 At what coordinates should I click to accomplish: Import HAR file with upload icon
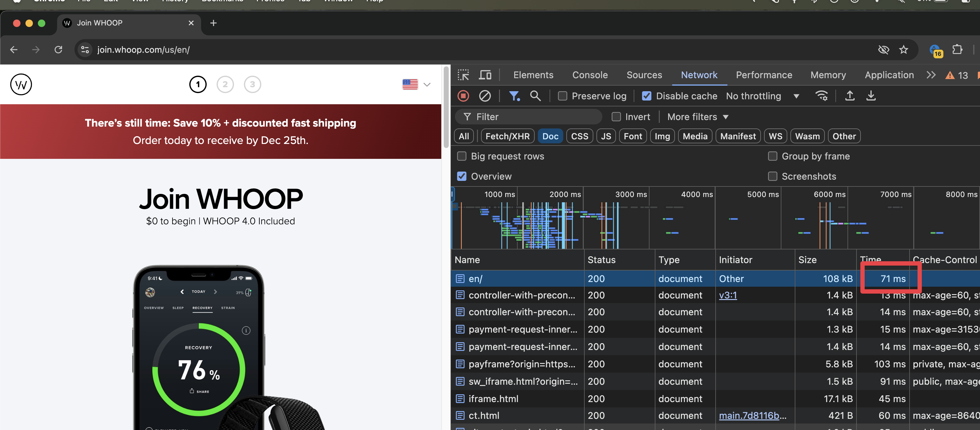coord(850,96)
